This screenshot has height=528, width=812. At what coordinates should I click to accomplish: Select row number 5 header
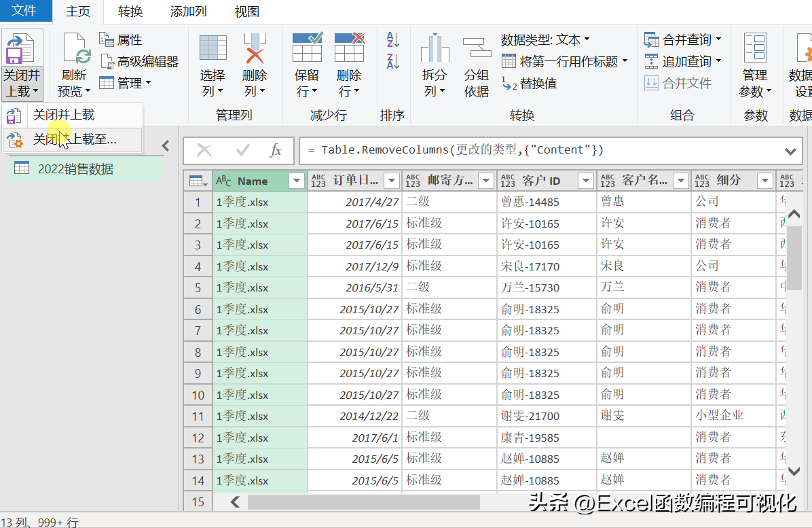coord(198,287)
